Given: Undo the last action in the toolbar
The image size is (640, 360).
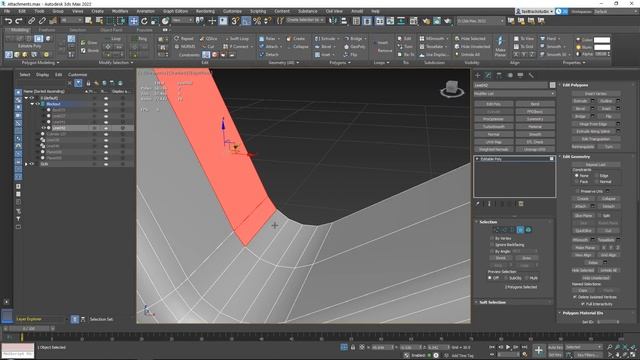Looking at the screenshot, I should (x=8, y=20).
